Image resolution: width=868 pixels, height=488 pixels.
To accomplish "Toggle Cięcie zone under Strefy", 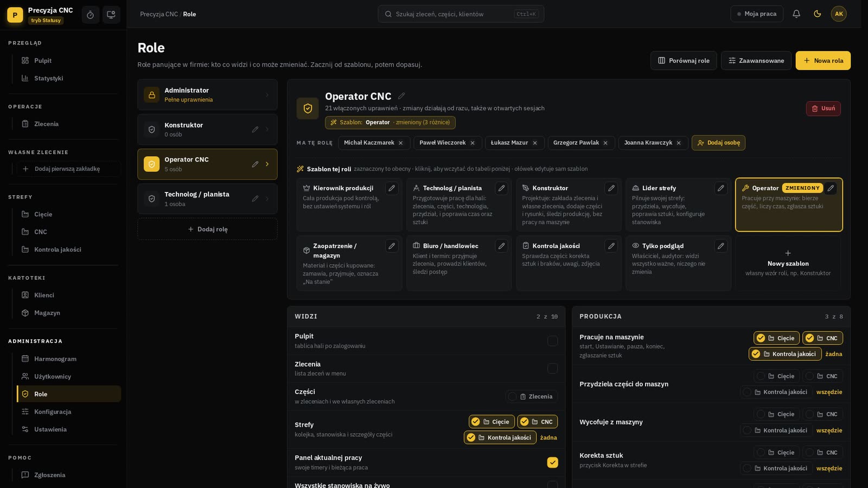I will [x=492, y=422].
